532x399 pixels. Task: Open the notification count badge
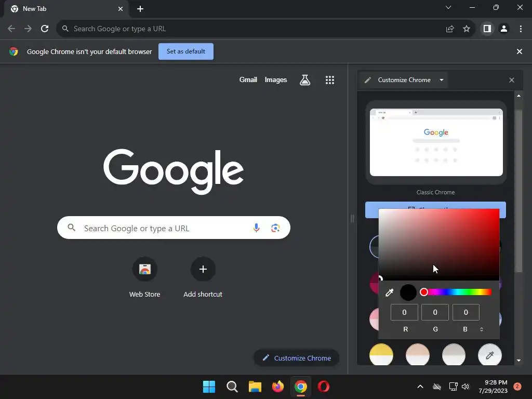click(x=517, y=387)
